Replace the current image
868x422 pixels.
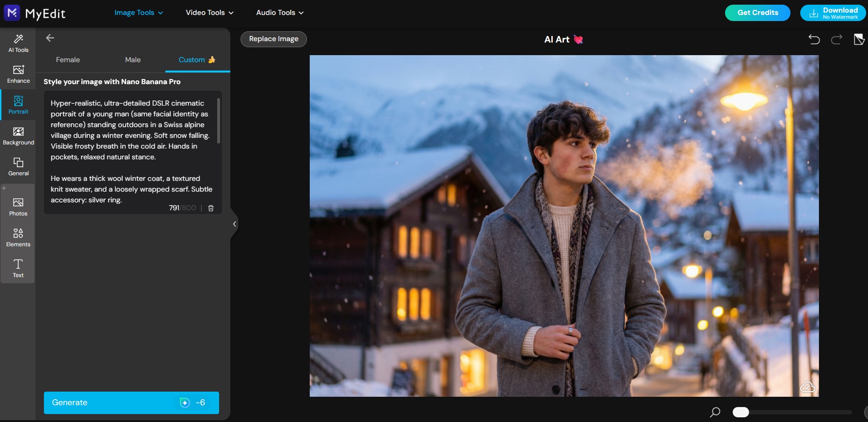[x=273, y=39]
